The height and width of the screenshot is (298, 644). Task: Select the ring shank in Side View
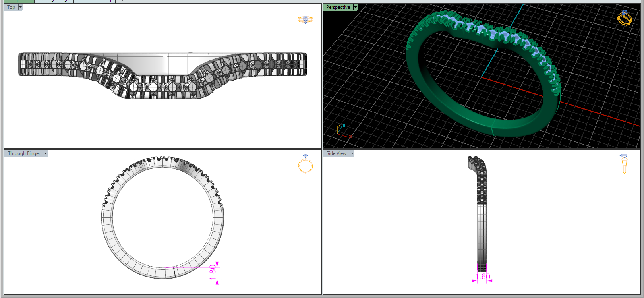[482, 238]
